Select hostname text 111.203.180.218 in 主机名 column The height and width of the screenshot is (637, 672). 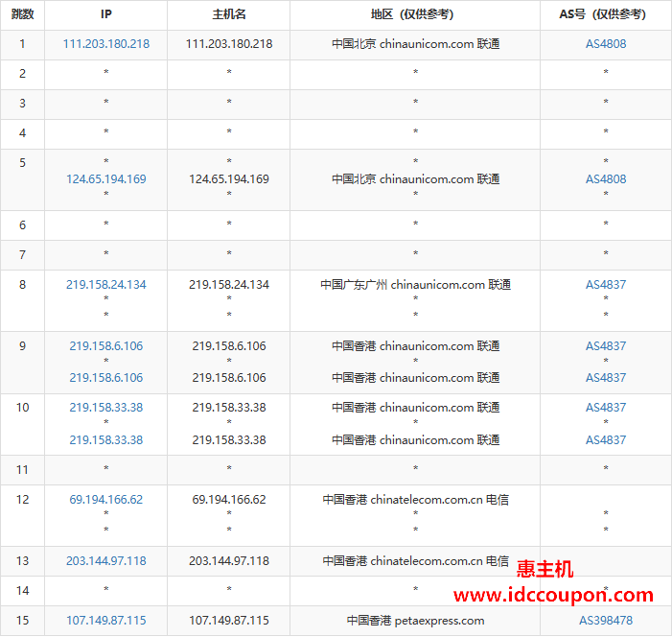pos(229,44)
